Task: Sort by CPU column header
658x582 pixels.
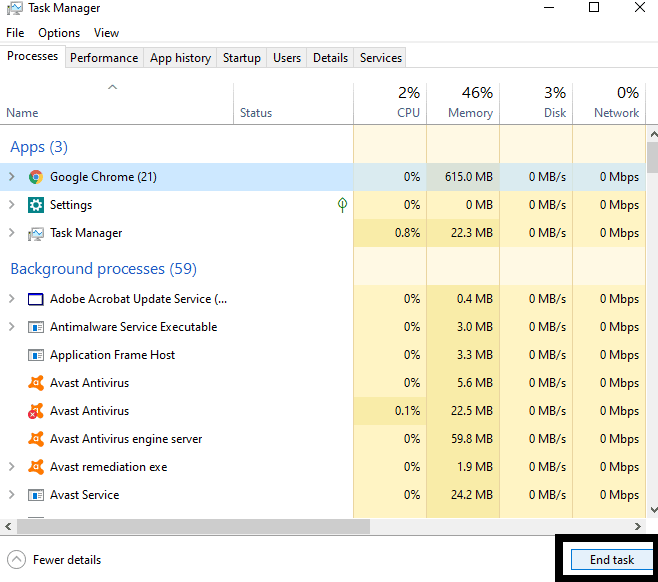Action: pyautogui.click(x=390, y=103)
